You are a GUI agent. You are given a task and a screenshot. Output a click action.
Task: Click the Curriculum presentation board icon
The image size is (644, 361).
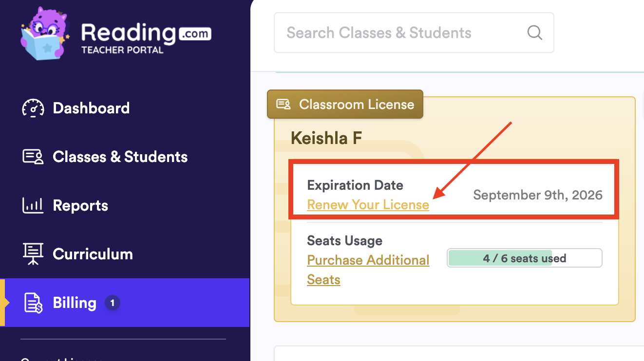33,254
